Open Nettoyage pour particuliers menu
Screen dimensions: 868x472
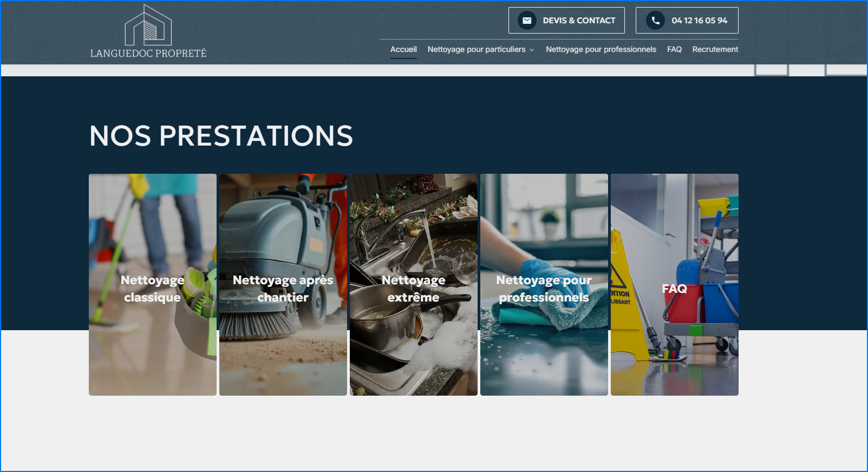point(477,49)
